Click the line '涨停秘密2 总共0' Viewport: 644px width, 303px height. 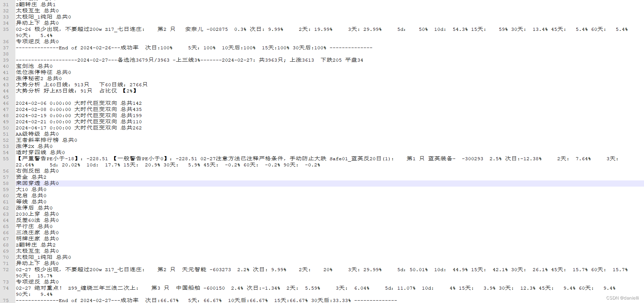click(x=39, y=78)
